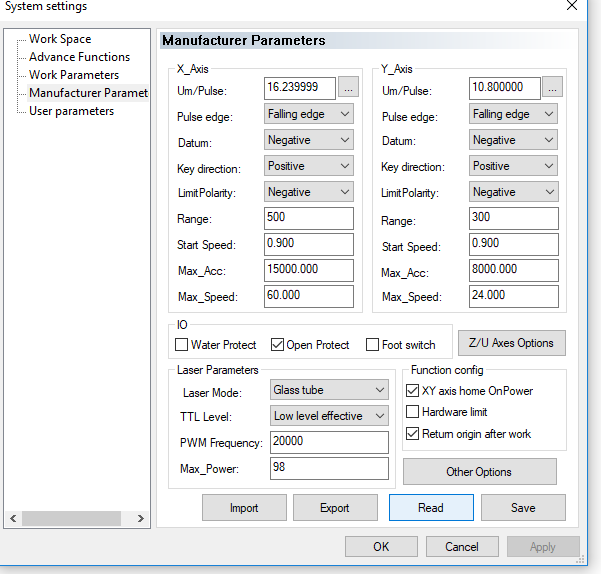The width and height of the screenshot is (601, 574).
Task: Uncheck Return origin after work
Action: (x=414, y=434)
